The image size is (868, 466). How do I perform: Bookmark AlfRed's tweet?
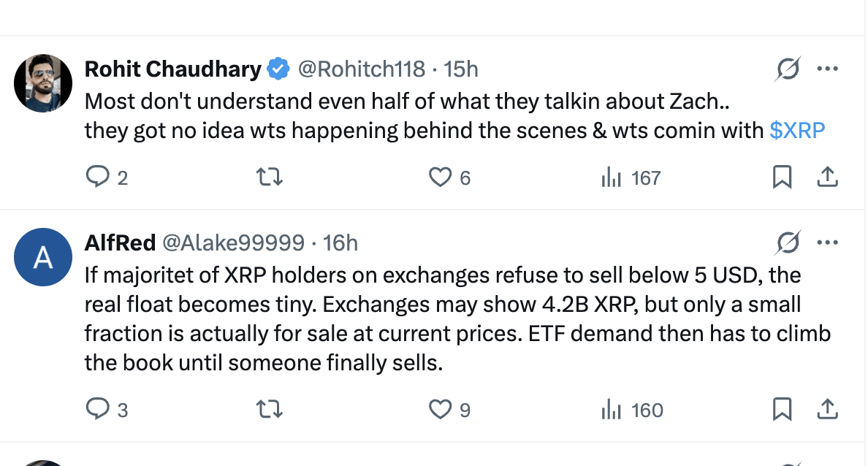point(782,410)
